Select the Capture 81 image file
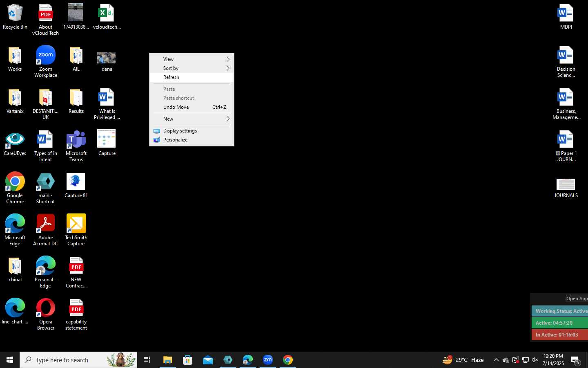This screenshot has height=368, width=588. [x=76, y=186]
